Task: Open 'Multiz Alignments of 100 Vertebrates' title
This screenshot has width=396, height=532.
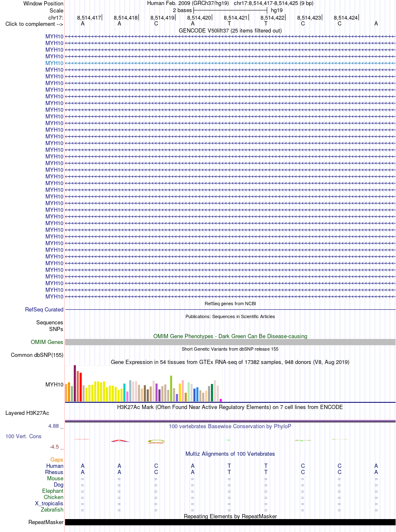Action: [230, 454]
